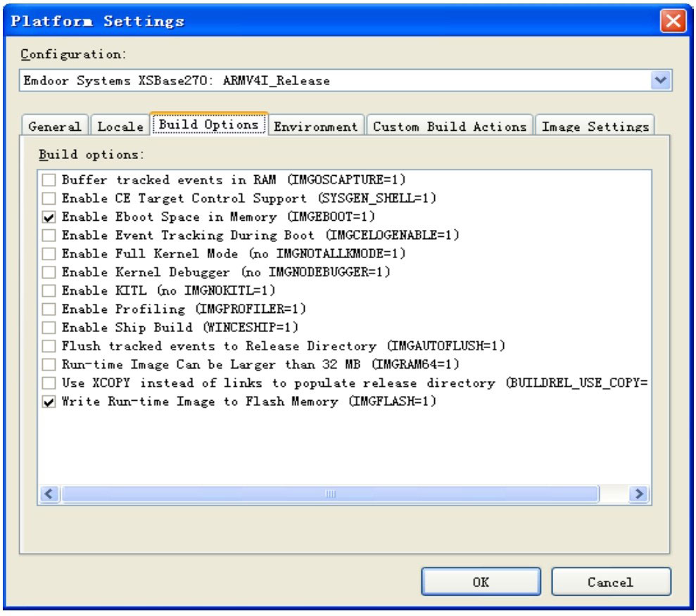This screenshot has width=696, height=616.
Task: Select the Custom Build Actions tab
Action: [x=450, y=127]
